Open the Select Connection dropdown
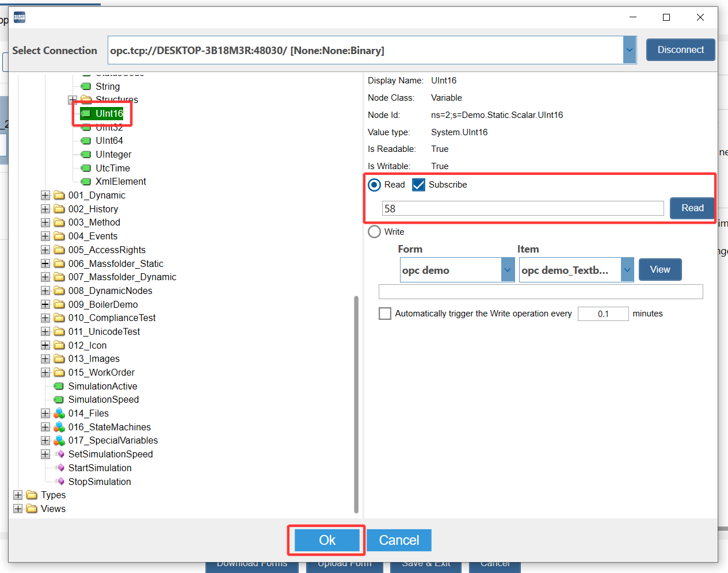The width and height of the screenshot is (728, 573). click(630, 51)
